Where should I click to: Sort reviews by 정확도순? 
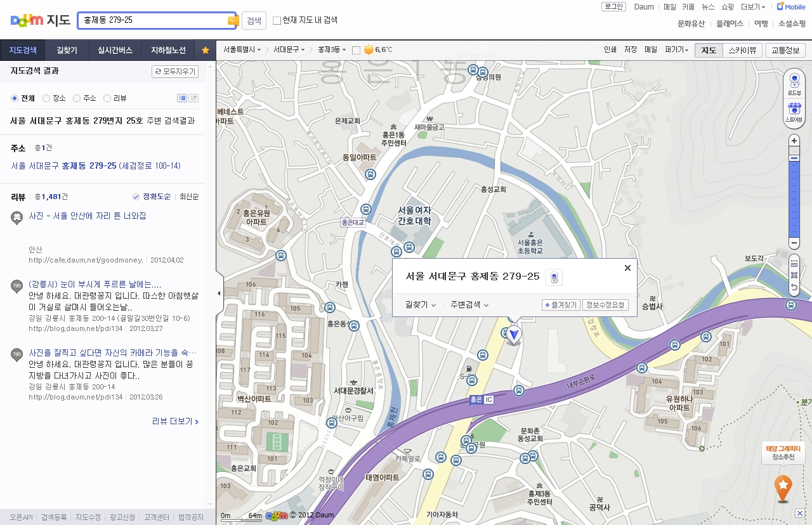152,197
